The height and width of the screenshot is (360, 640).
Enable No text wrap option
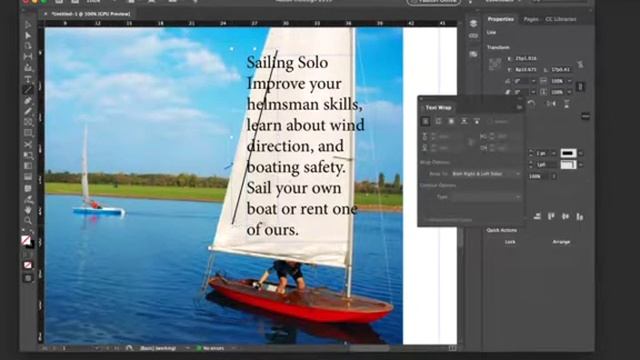pyautogui.click(x=426, y=121)
